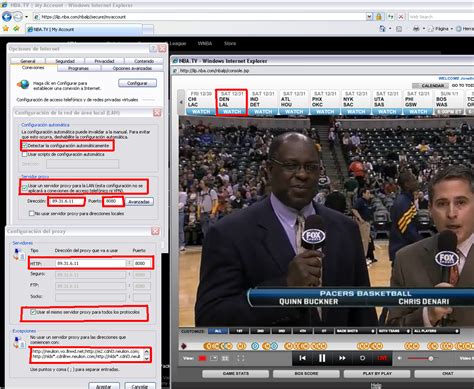Click the fast forward playback button
The height and width of the screenshot is (389, 474).
click(342, 358)
